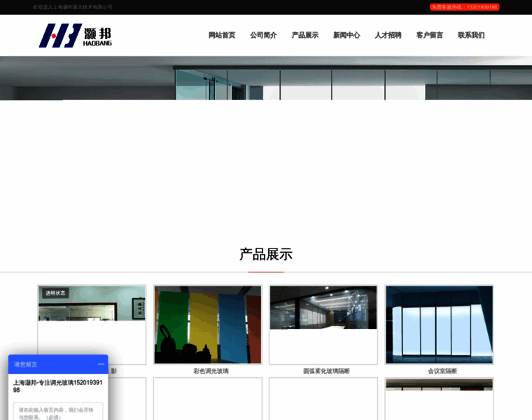Open product thumbnail below 会议室隔断
Screen dimensions: 532x420
click(440, 399)
